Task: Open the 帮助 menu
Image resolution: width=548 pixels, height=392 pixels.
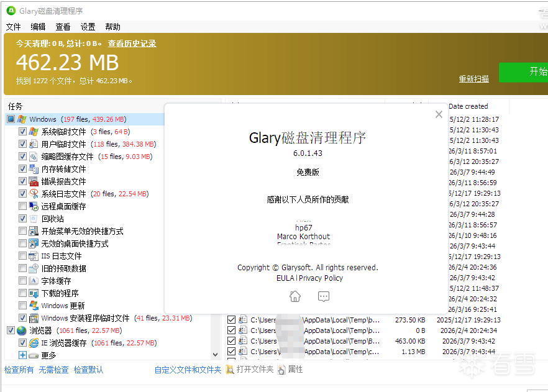Action: pyautogui.click(x=112, y=27)
